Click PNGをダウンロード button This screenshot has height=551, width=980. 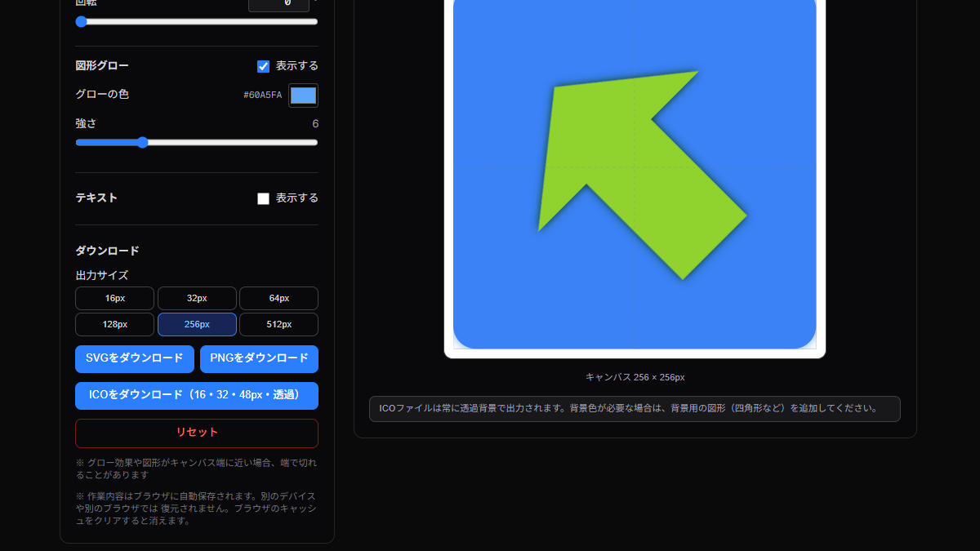tap(259, 358)
